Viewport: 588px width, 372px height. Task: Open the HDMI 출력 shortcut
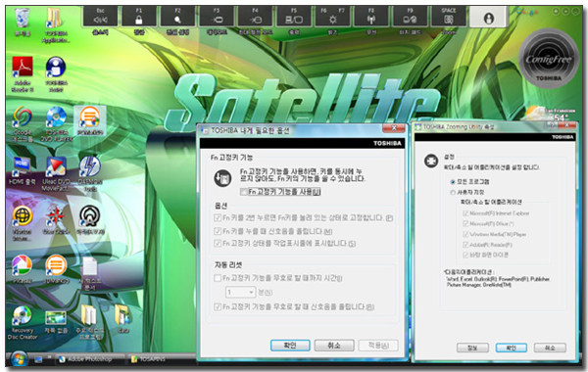(23, 170)
